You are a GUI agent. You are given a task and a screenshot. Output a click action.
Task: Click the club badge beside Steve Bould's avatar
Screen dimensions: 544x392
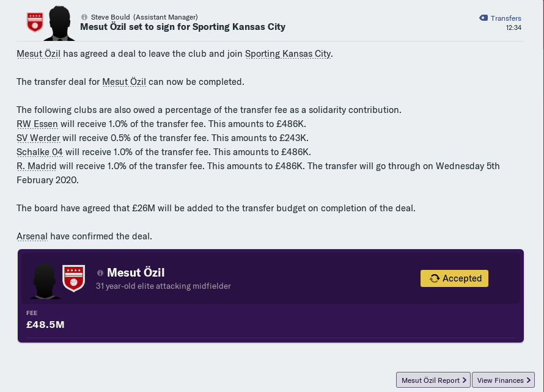pos(34,22)
